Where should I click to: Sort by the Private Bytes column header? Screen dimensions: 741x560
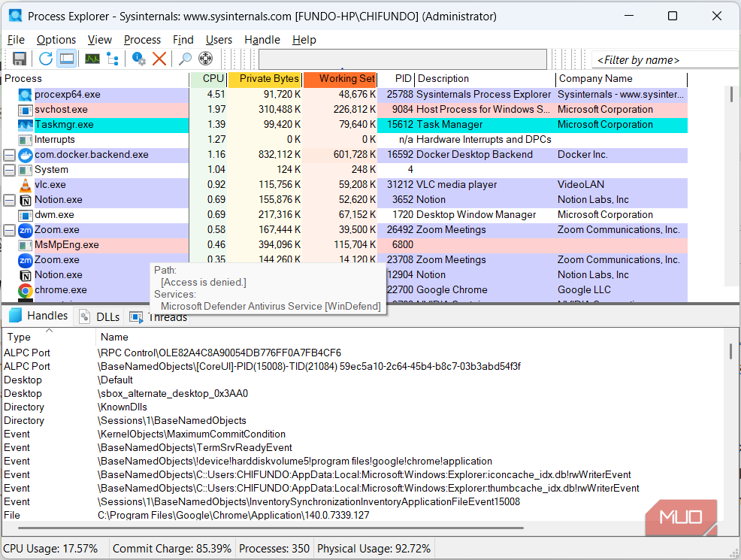point(265,79)
